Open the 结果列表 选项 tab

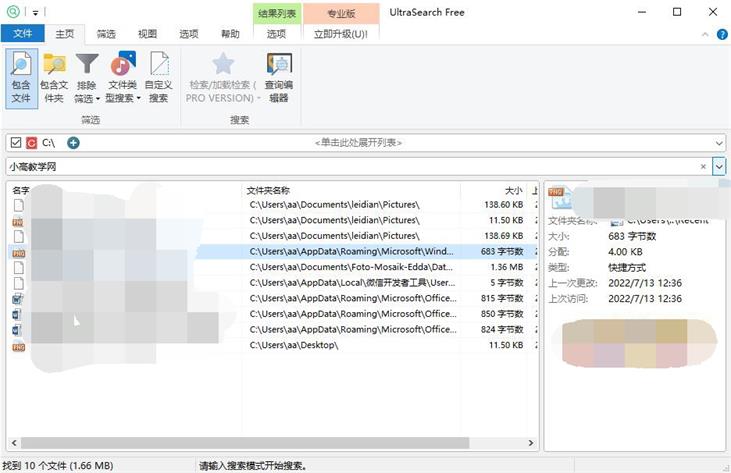tap(276, 34)
